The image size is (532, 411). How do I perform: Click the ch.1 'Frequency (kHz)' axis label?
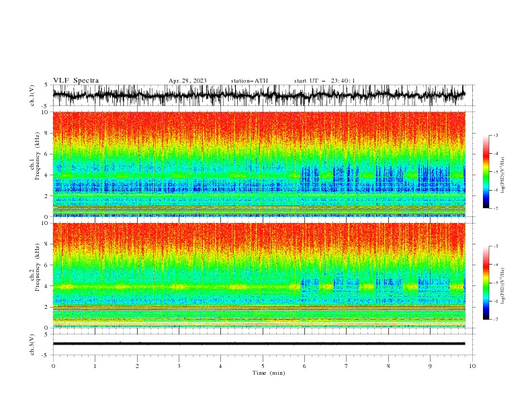point(38,156)
